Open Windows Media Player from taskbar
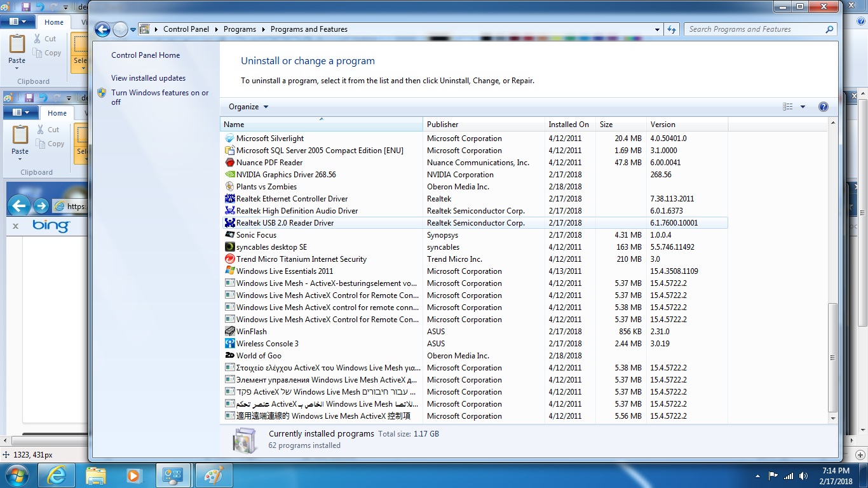The height and width of the screenshot is (488, 868). [x=133, y=475]
